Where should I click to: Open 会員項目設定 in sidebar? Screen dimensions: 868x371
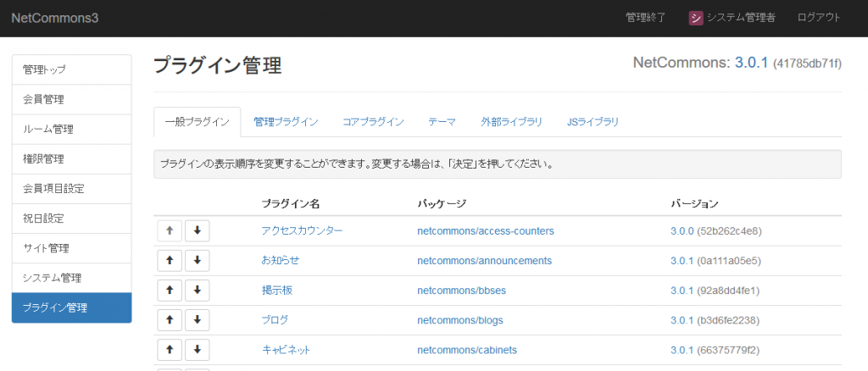(71, 189)
